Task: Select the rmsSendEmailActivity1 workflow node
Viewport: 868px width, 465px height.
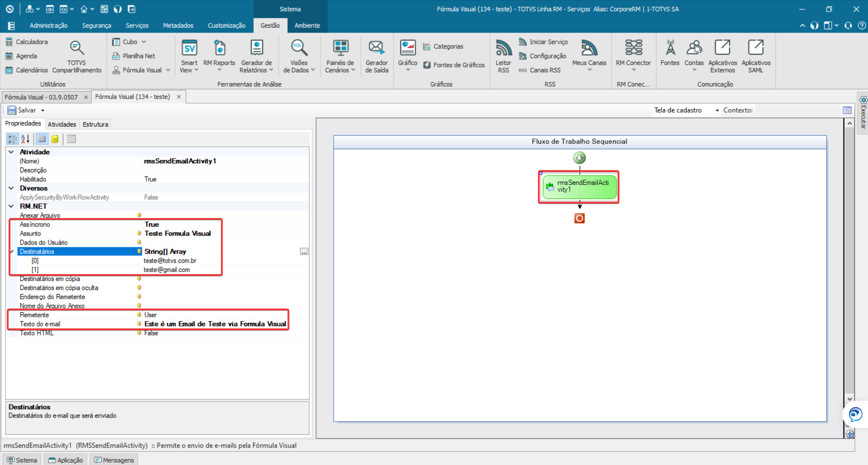Action: pyautogui.click(x=580, y=187)
